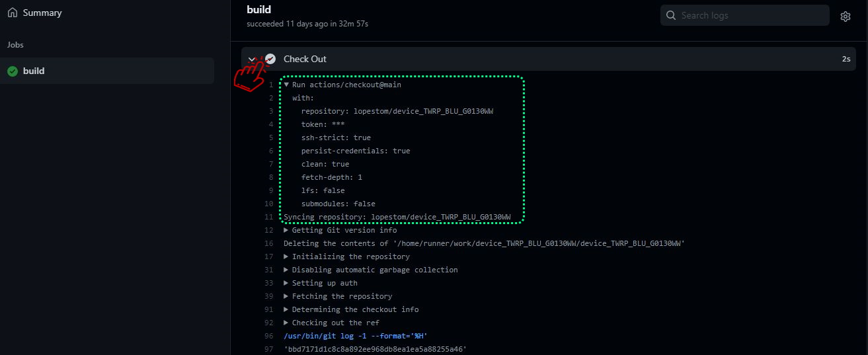868x355 pixels.
Task: Collapse Run actions/checkout@main group
Action: coord(286,85)
